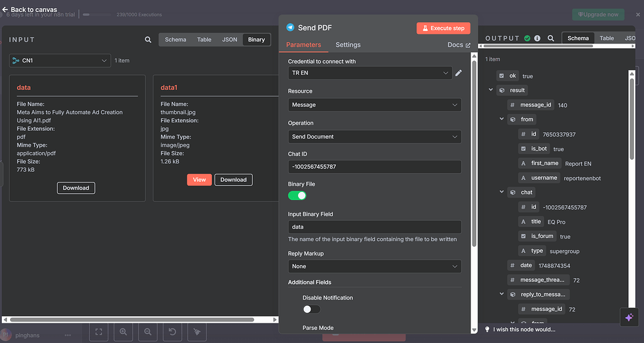Click the View button for thumbnail.jpg
This screenshot has width=644, height=343.
coord(199,180)
